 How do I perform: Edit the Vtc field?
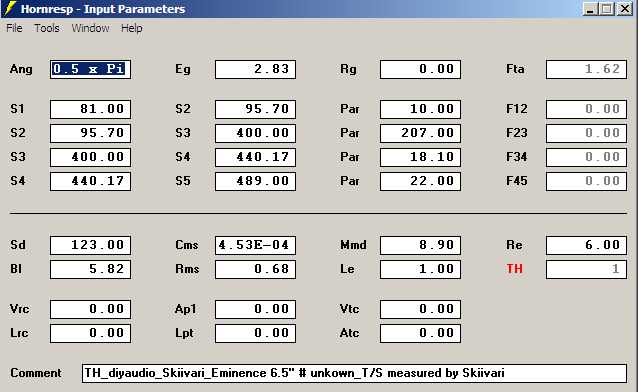pyautogui.click(x=420, y=309)
